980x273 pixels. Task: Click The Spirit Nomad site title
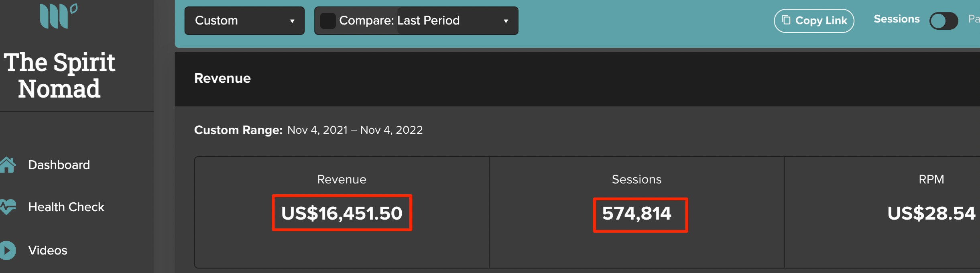point(59,75)
